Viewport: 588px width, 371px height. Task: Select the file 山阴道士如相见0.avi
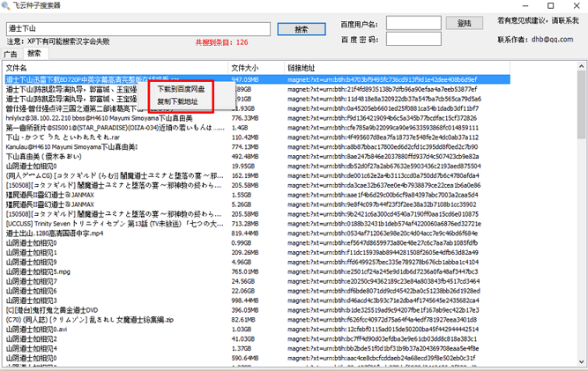tap(36, 330)
